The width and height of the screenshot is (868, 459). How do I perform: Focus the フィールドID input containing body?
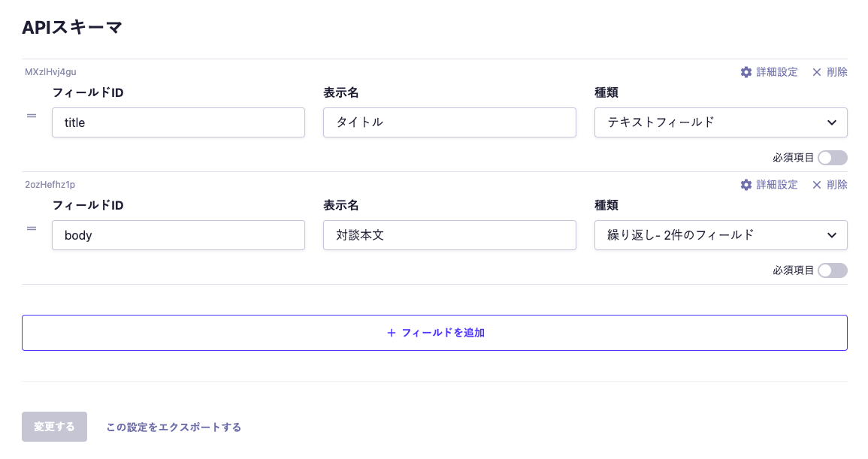(178, 235)
